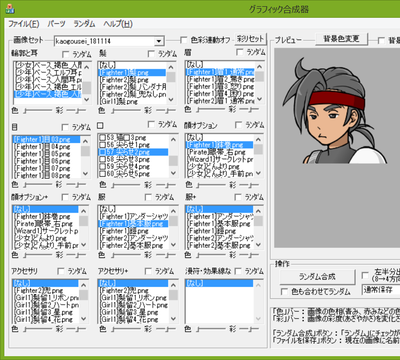The width and height of the screenshot is (400, 360).
Task: Check ランダム for the 漫符・効果線など section
Action: tap(238, 271)
